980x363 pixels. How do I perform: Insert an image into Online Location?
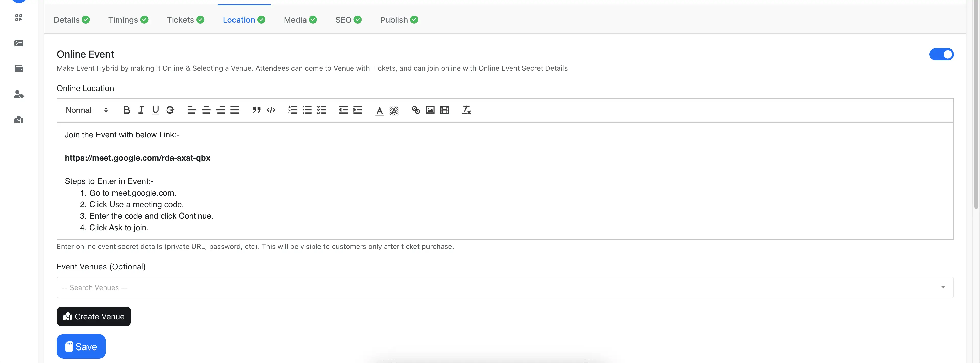[430, 110]
